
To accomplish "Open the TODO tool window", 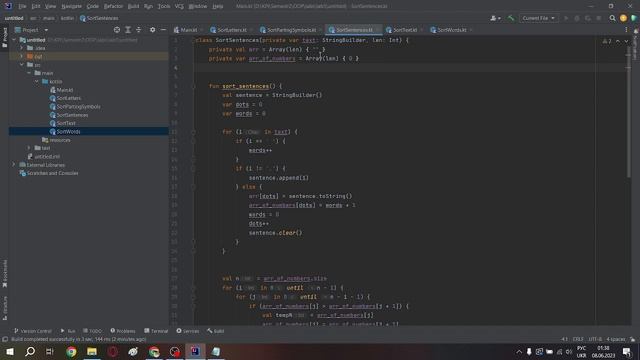I will click(92, 331).
